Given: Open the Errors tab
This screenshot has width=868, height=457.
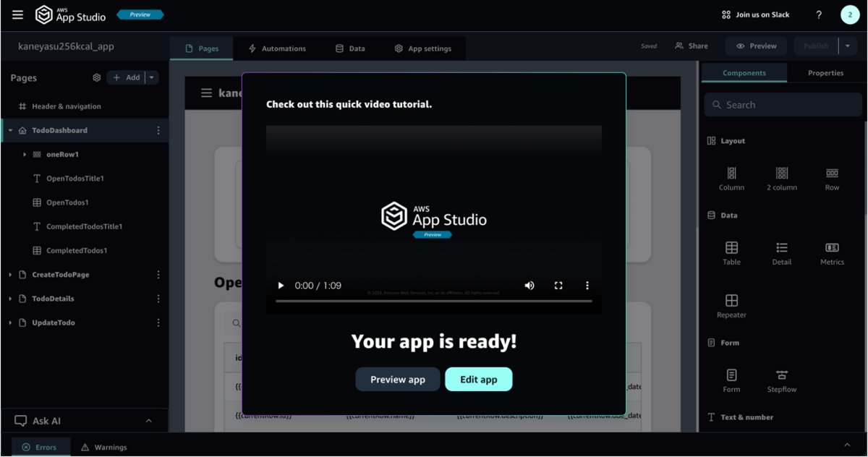Looking at the screenshot, I should [x=41, y=447].
